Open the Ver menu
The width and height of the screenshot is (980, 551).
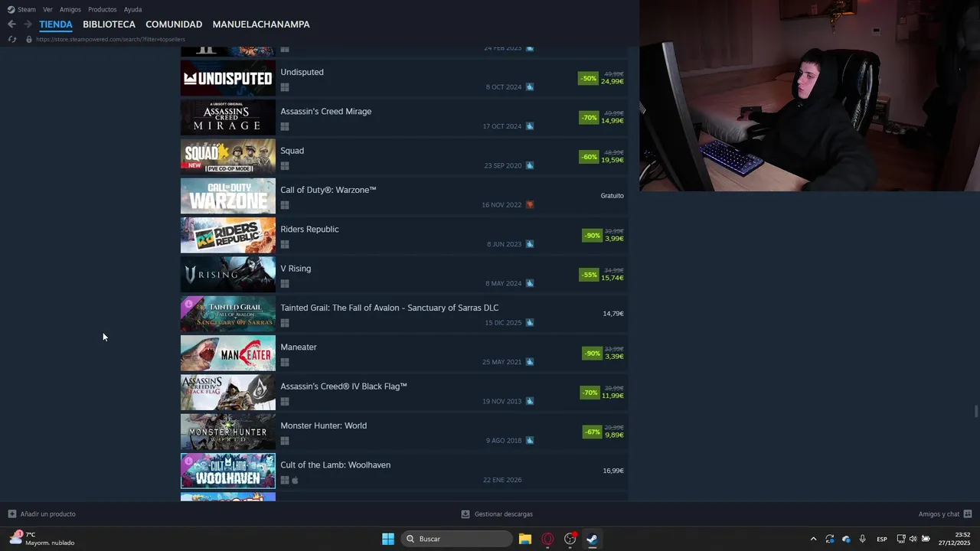click(x=47, y=9)
